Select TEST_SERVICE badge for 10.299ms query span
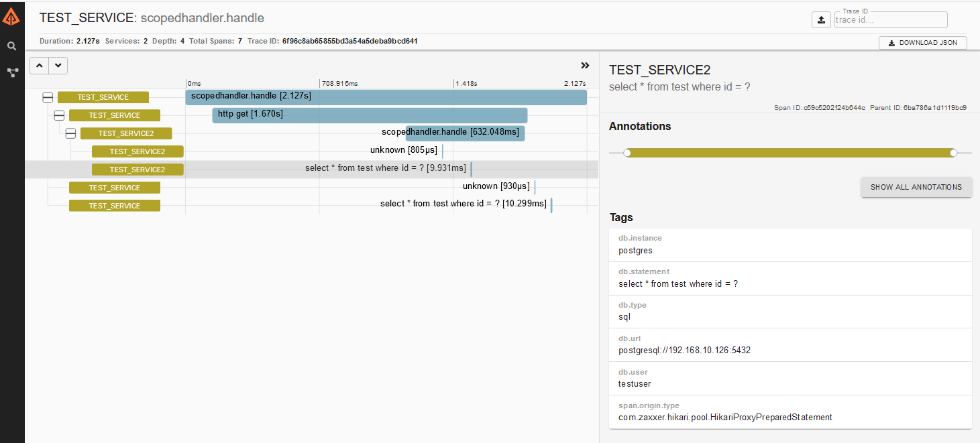 [x=115, y=206]
